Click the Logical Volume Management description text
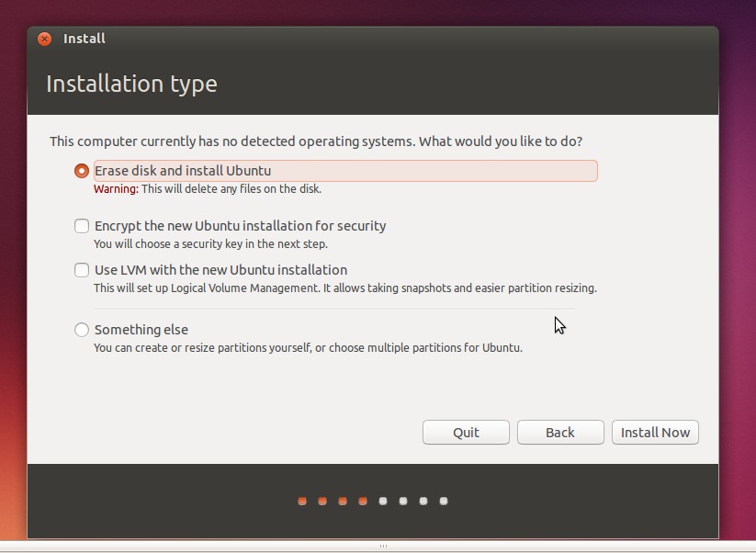 (345, 288)
